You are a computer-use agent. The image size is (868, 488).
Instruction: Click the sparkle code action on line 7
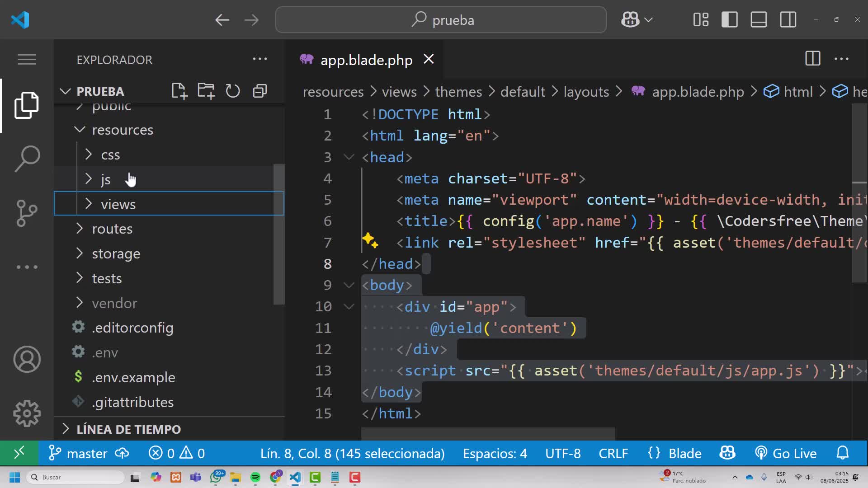pyautogui.click(x=370, y=240)
